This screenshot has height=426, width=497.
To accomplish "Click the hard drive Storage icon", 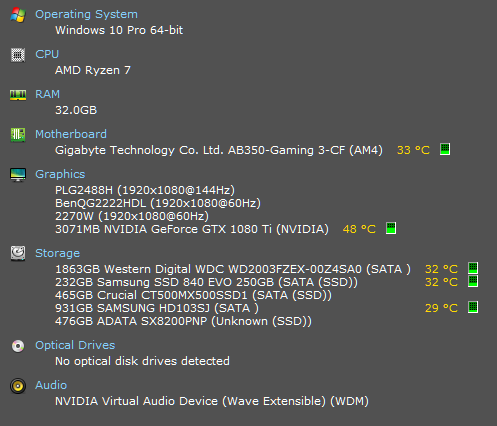I will tap(18, 253).
